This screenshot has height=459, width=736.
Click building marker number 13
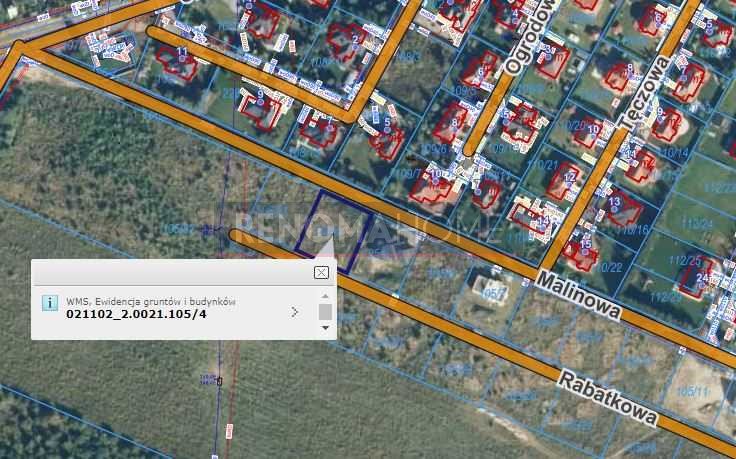click(x=613, y=202)
